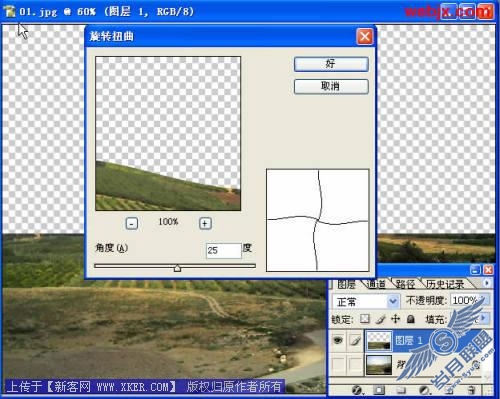
Task: Switch to the 历史记录 (History) tab
Action: click(445, 284)
